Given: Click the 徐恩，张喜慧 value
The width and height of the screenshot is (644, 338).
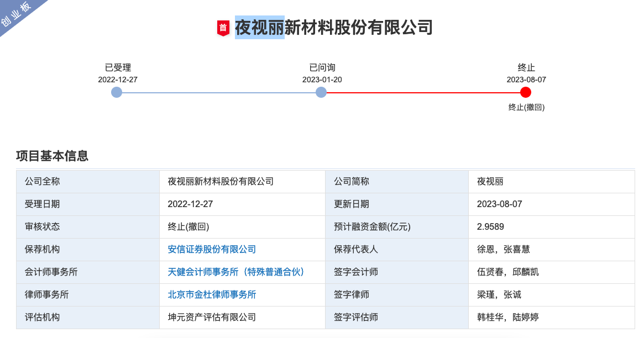Looking at the screenshot, I should [x=504, y=250].
